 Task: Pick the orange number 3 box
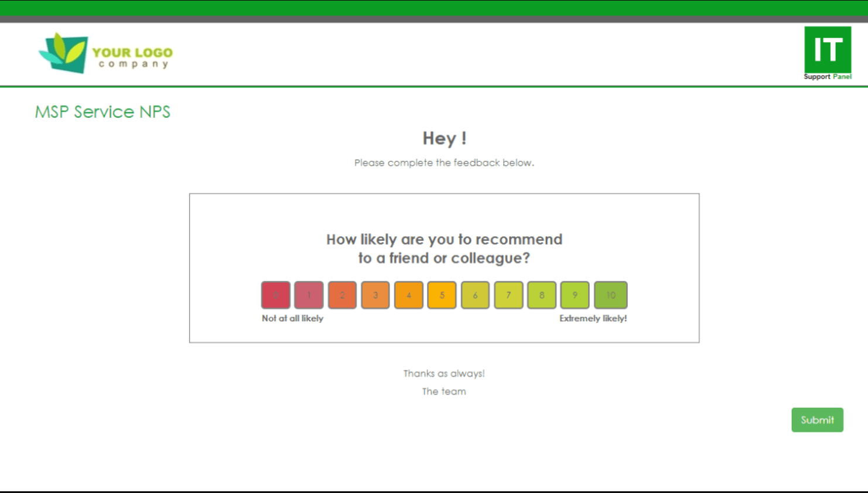375,295
